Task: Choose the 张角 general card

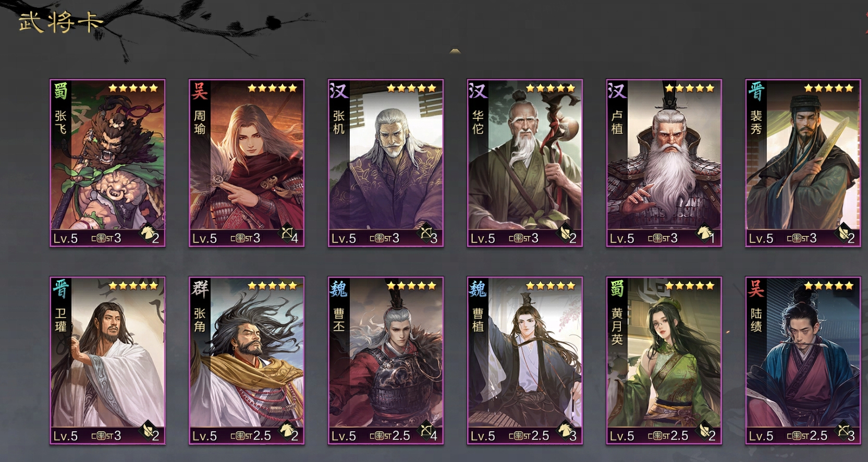Action: pos(247,361)
